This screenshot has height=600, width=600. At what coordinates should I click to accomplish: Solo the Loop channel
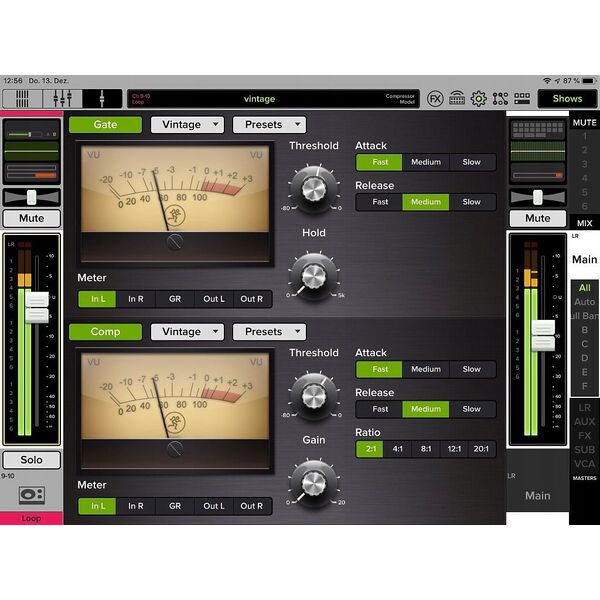pyautogui.click(x=32, y=460)
